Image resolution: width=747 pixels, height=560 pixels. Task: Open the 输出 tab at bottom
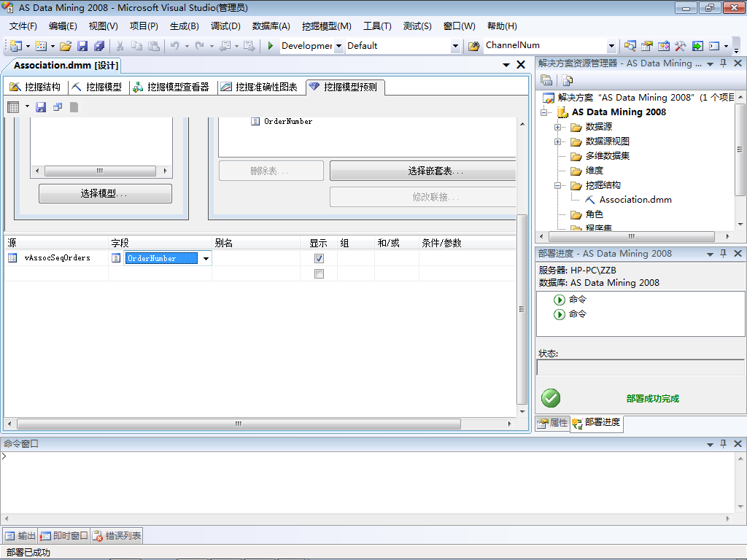(20, 536)
